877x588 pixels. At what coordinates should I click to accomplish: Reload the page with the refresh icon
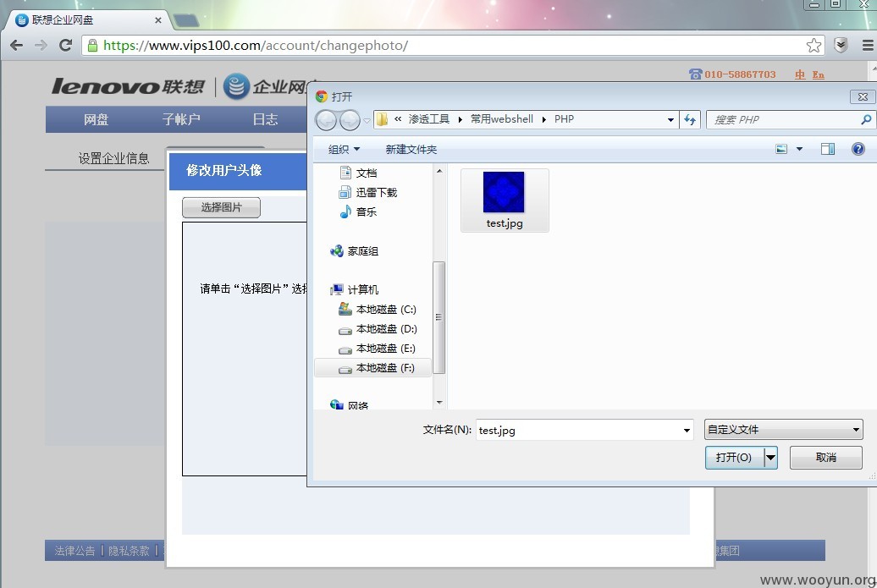coord(65,46)
